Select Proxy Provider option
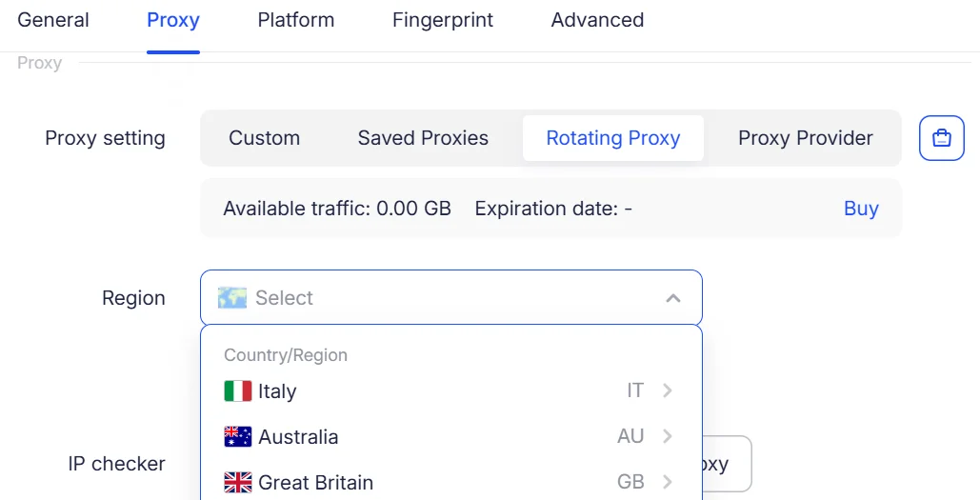 (x=805, y=138)
